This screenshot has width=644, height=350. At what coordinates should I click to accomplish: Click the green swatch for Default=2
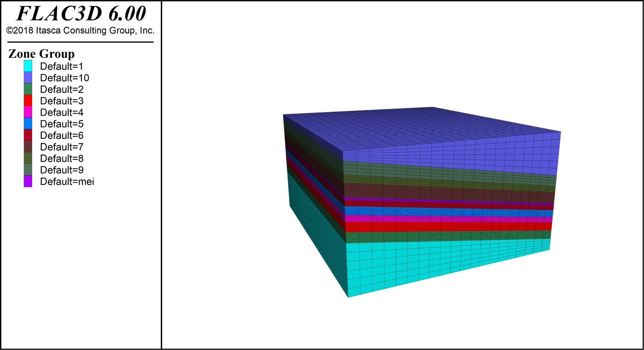pyautogui.click(x=28, y=89)
